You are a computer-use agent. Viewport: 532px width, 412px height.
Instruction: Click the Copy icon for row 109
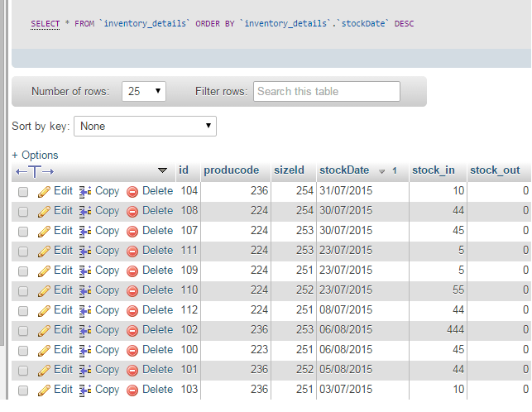85,271
